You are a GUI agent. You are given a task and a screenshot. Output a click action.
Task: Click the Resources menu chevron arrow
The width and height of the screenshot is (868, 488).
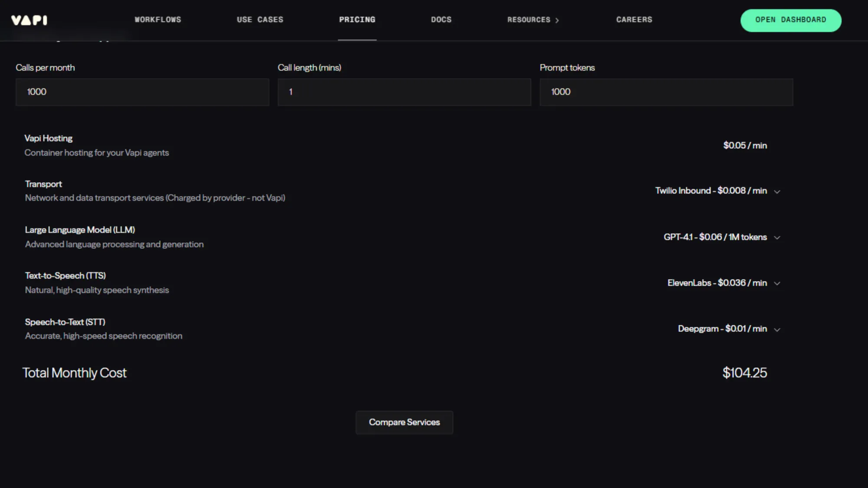[x=557, y=20]
